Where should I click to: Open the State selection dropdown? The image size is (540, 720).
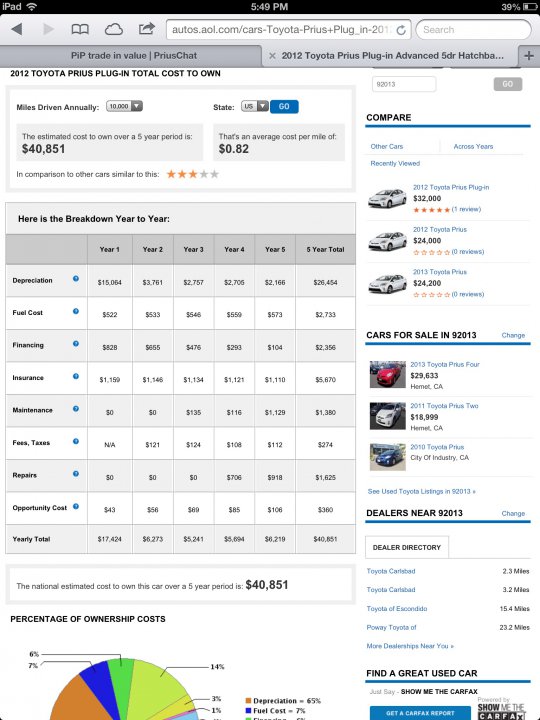(255, 106)
